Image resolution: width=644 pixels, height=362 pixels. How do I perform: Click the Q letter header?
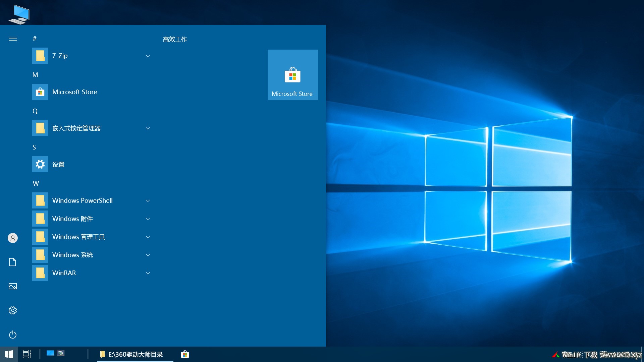[35, 111]
